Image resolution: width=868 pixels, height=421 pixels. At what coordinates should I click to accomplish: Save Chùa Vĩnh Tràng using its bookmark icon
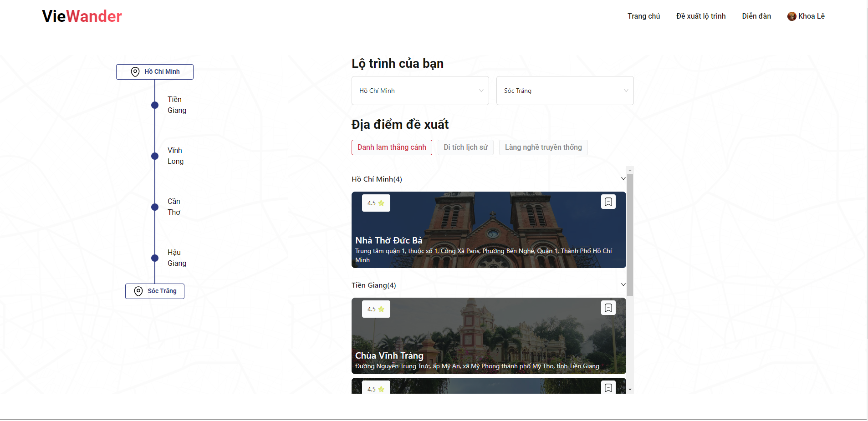[608, 307]
